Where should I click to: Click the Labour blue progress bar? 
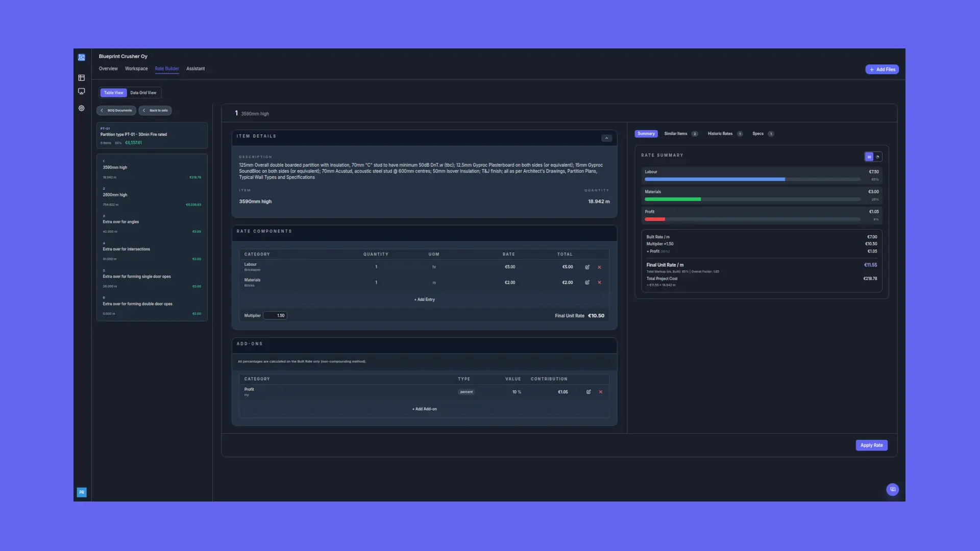(715, 180)
